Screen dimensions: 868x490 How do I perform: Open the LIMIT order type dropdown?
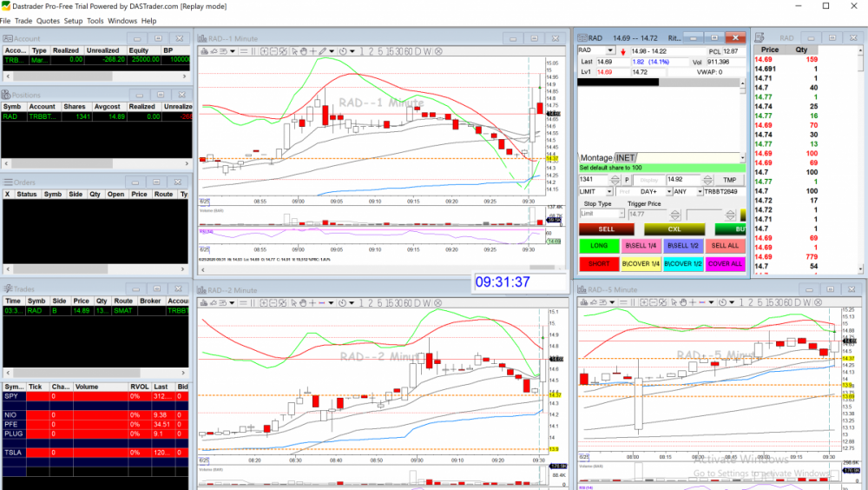pos(610,191)
